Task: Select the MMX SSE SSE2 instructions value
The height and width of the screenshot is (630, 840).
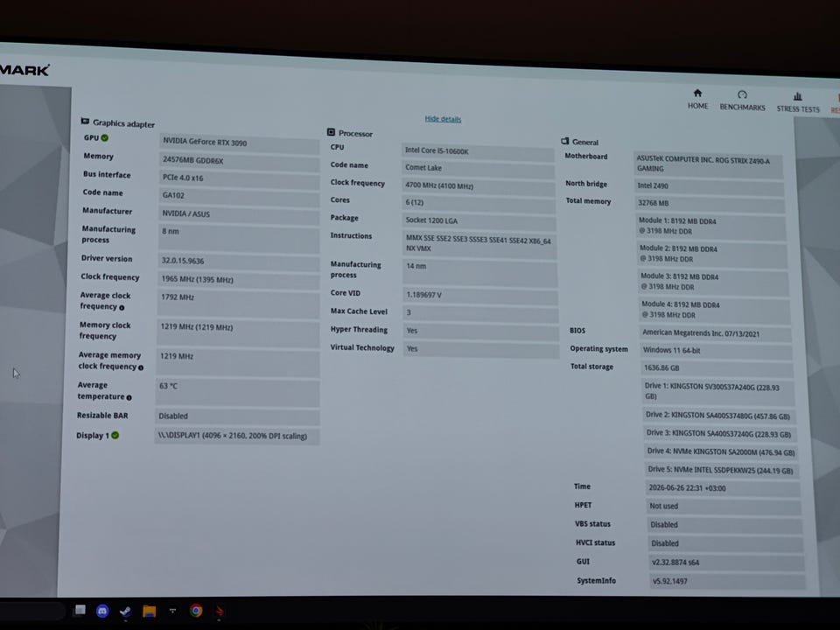Action: (x=479, y=244)
